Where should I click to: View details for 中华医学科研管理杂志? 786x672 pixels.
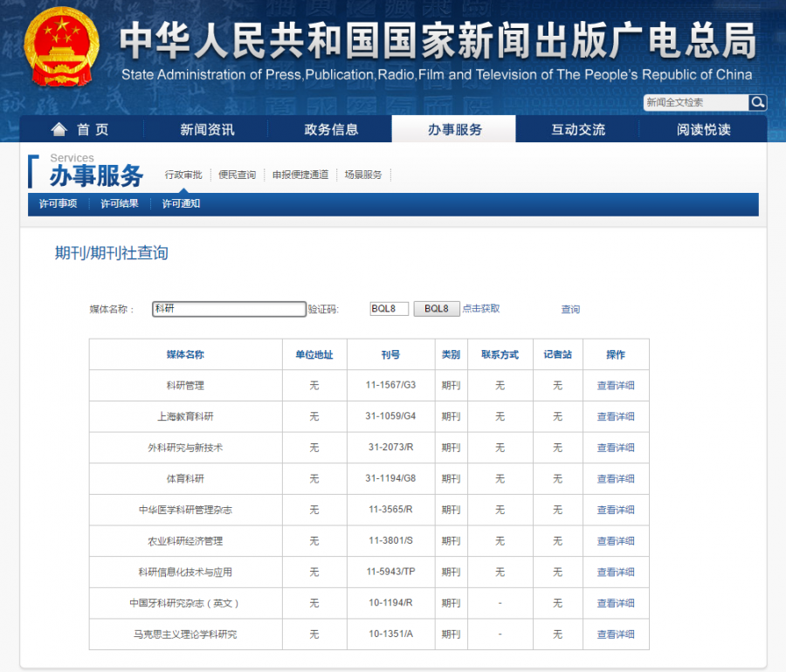(616, 510)
